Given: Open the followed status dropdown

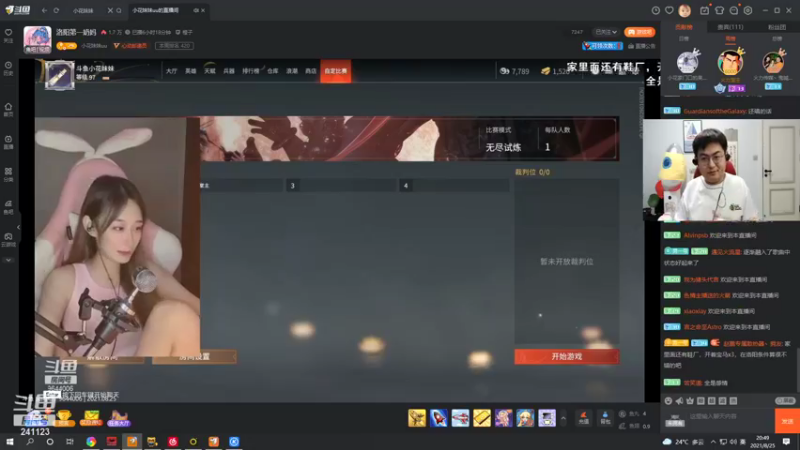Looking at the screenshot, I should click(606, 32).
